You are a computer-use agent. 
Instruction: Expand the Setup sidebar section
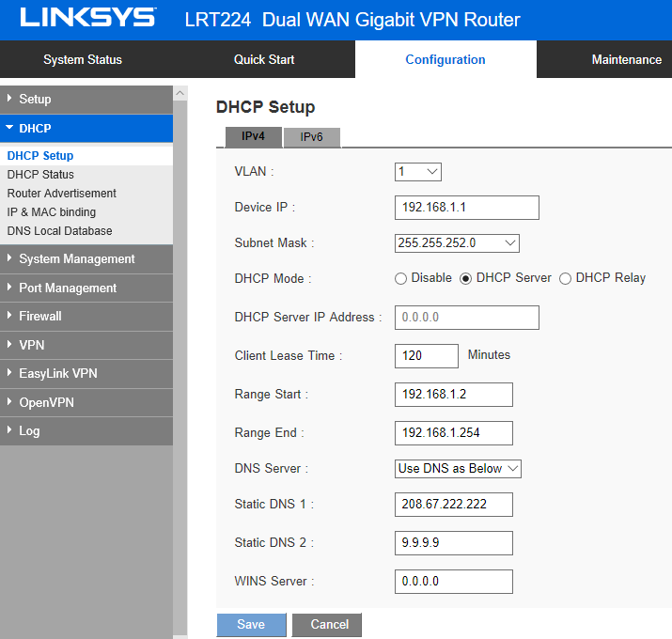(86, 100)
